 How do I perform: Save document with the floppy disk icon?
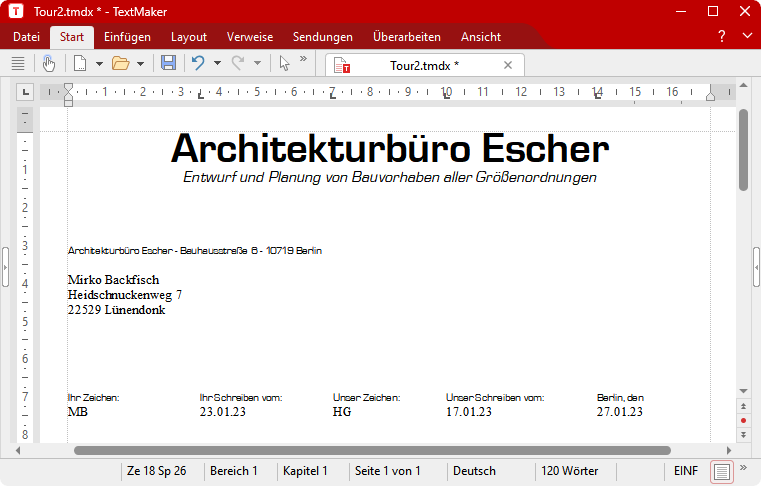168,63
